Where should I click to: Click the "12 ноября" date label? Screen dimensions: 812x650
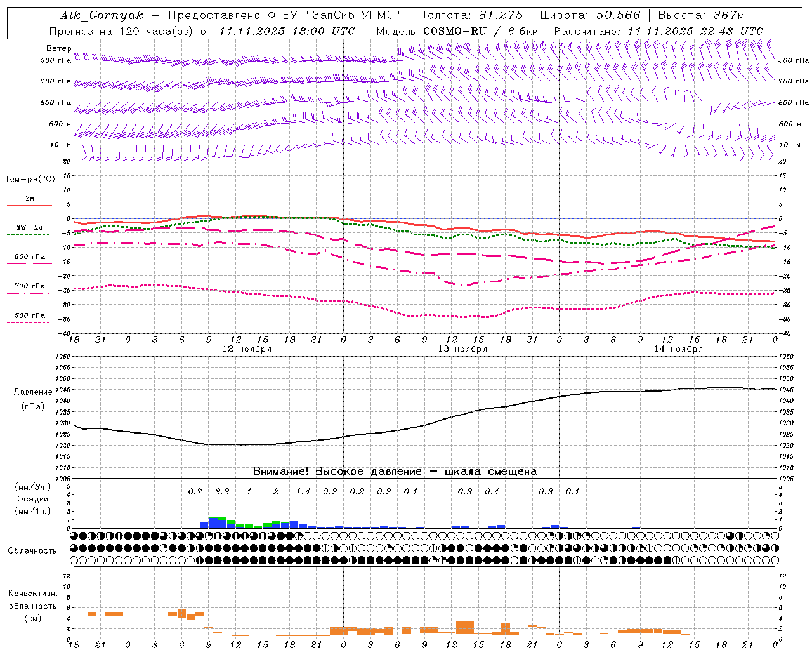click(246, 349)
